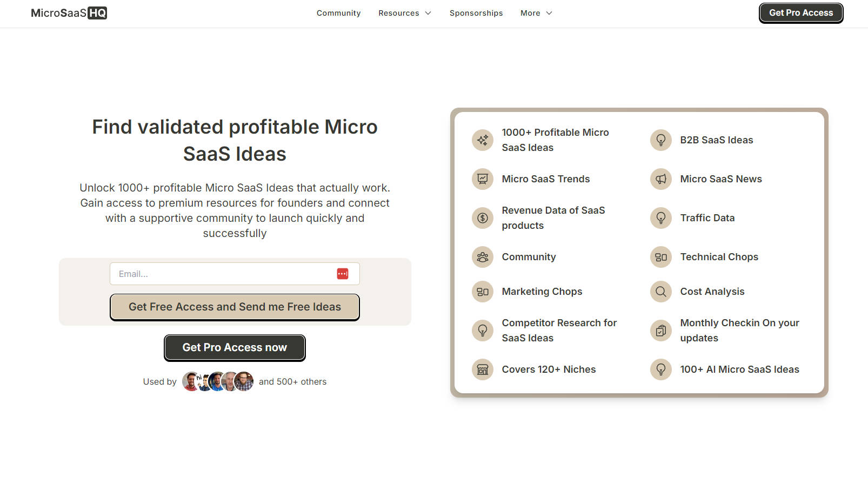The image size is (868, 495).
Task: Select the Community people icon
Action: click(482, 257)
